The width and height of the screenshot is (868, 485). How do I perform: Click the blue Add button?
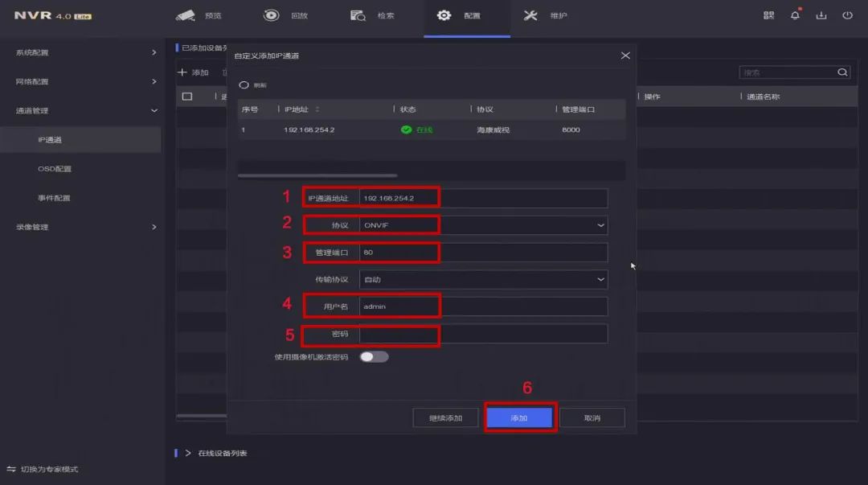(x=519, y=418)
